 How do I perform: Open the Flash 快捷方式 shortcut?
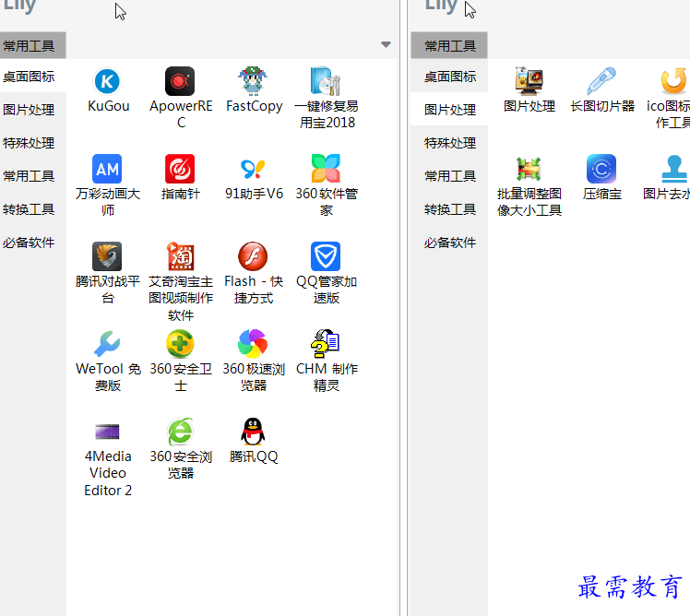point(254,257)
